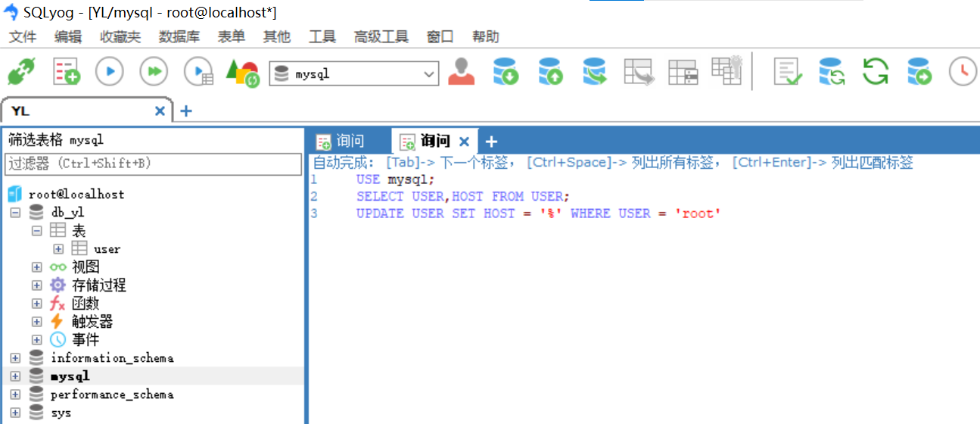This screenshot has width=980, height=424.
Task: Click the green circular refresh icon
Action: [x=876, y=72]
